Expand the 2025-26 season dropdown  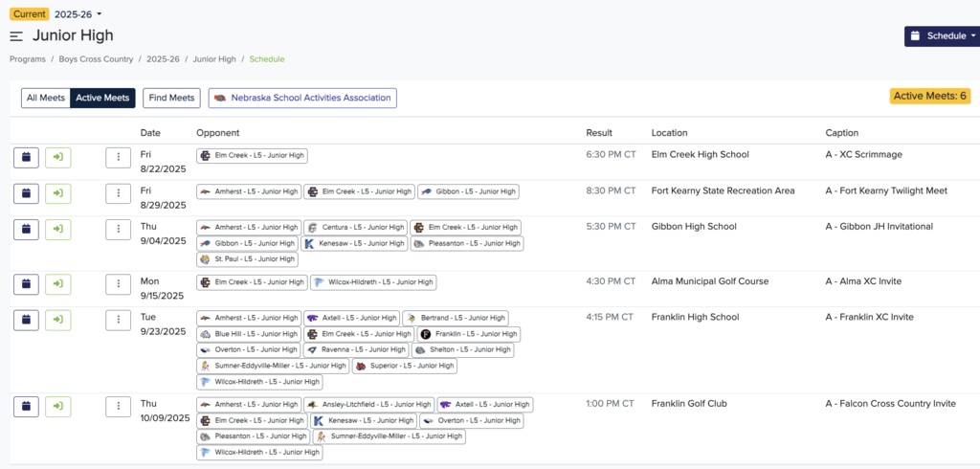[x=78, y=13]
